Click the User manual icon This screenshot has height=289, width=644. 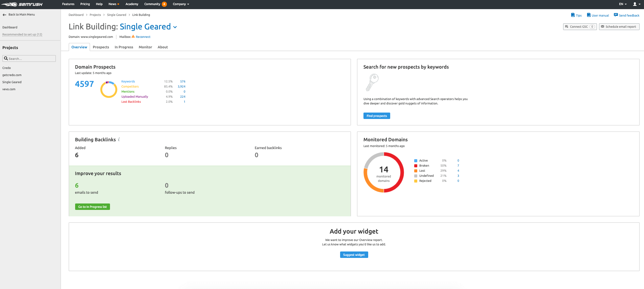[x=589, y=15]
